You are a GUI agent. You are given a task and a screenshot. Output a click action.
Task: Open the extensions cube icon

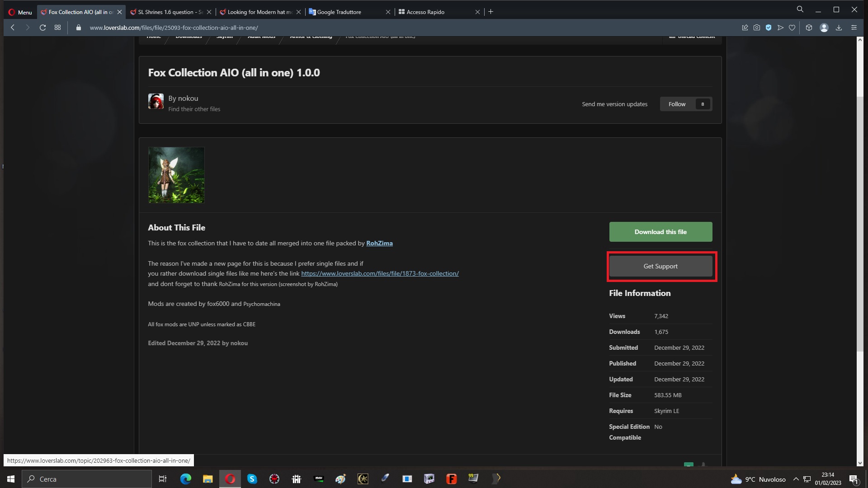[x=809, y=28]
